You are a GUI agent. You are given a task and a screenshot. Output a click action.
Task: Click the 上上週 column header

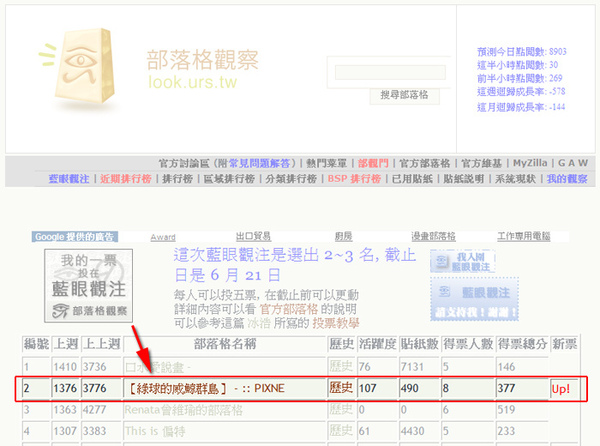point(101,344)
